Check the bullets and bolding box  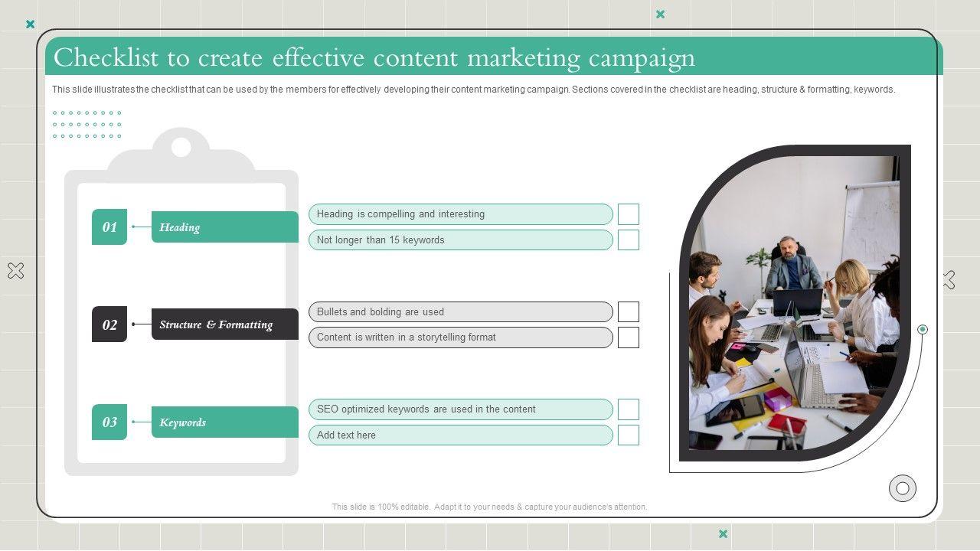pos(629,312)
